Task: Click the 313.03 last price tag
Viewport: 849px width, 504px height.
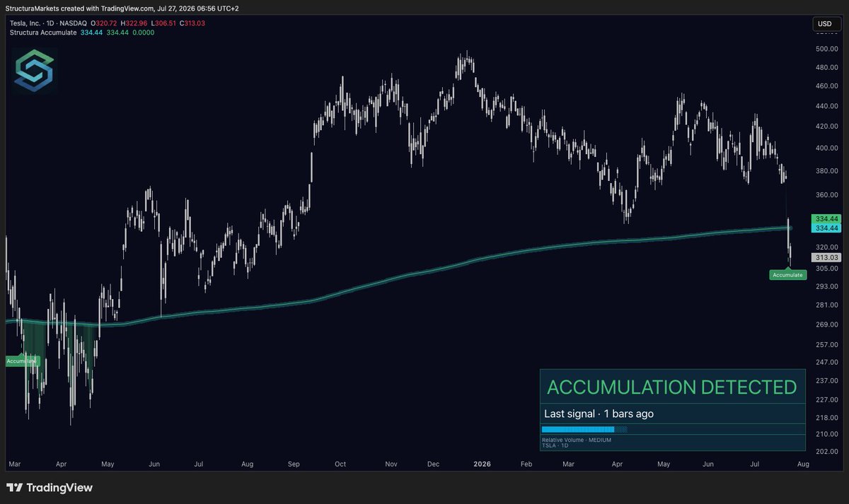Action: pos(826,258)
